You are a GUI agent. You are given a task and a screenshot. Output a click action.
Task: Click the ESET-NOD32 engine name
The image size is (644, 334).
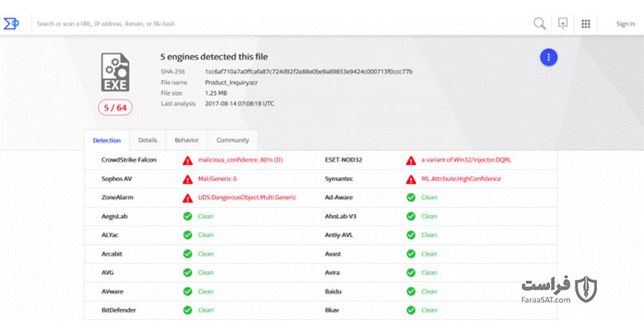343,160
